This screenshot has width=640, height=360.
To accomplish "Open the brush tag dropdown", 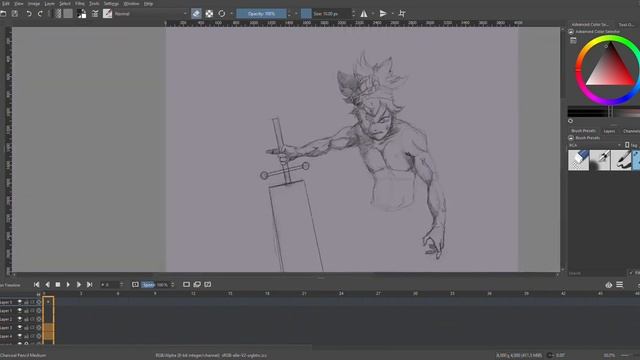I will click(x=595, y=145).
